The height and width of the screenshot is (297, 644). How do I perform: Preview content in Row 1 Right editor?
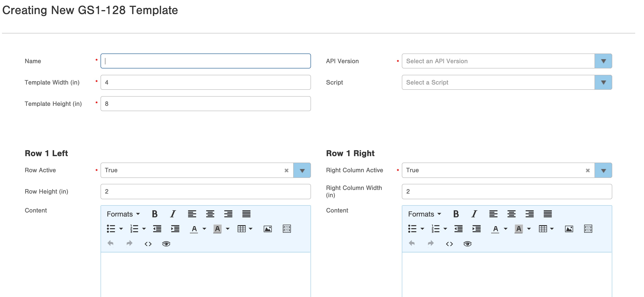click(467, 244)
